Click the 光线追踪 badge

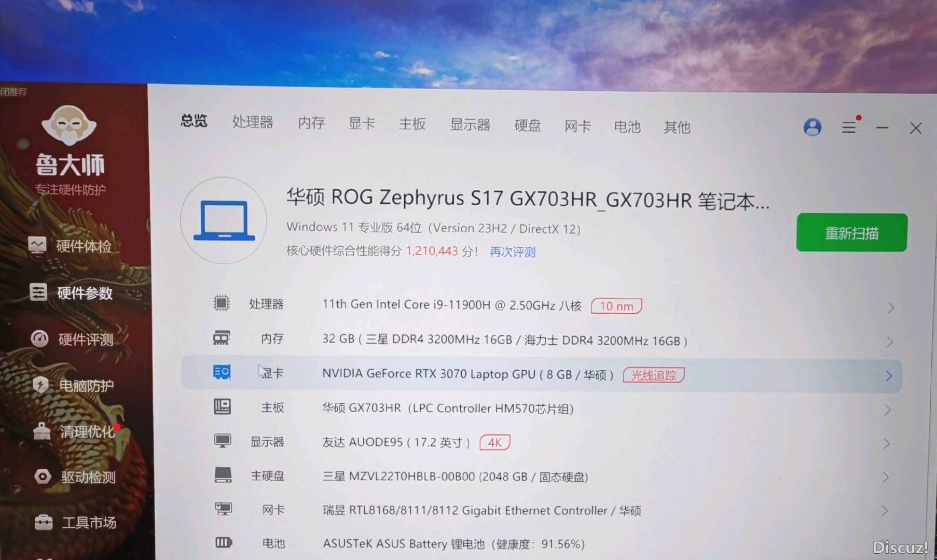tap(654, 375)
